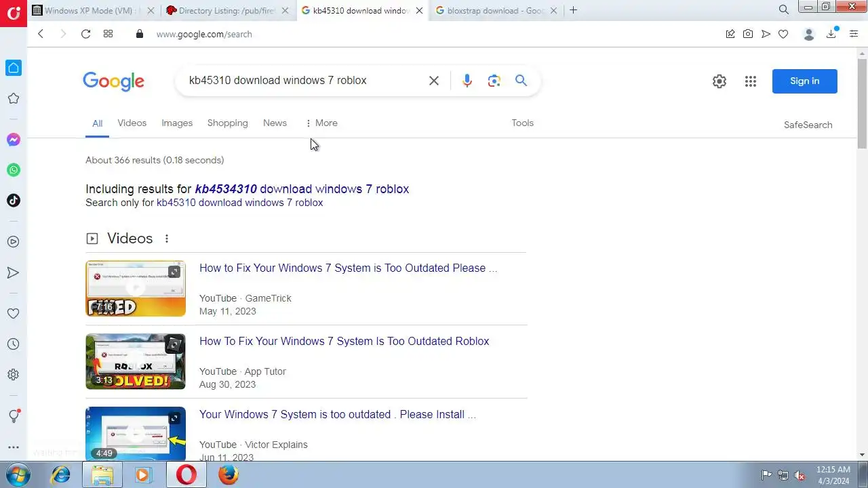Select the All results filter

[97, 123]
